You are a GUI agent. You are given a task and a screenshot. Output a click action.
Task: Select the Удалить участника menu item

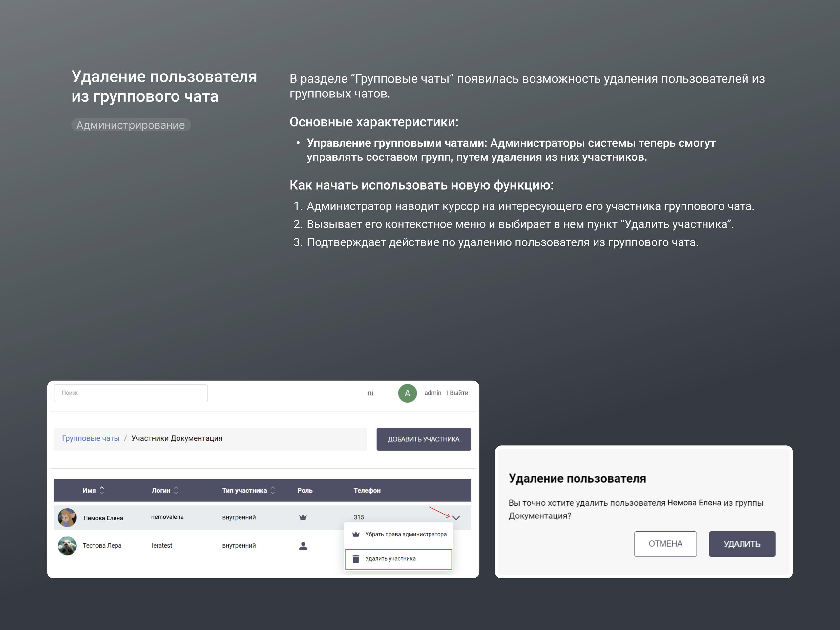point(399,559)
